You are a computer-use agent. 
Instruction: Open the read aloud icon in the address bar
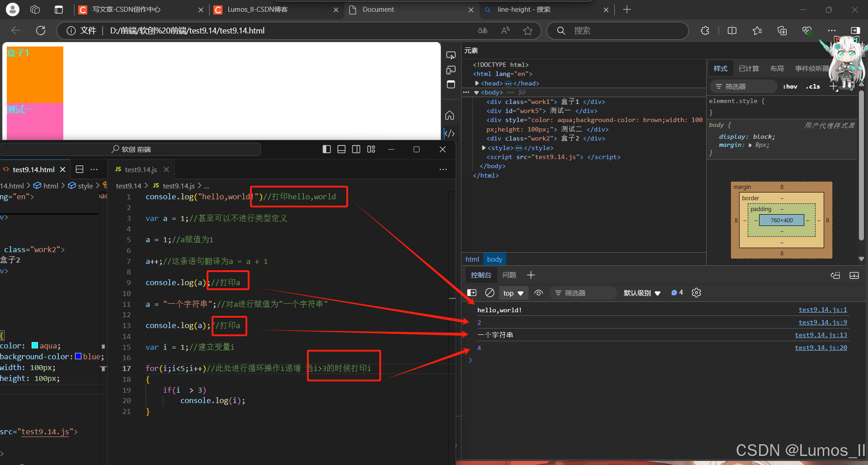[x=505, y=31]
